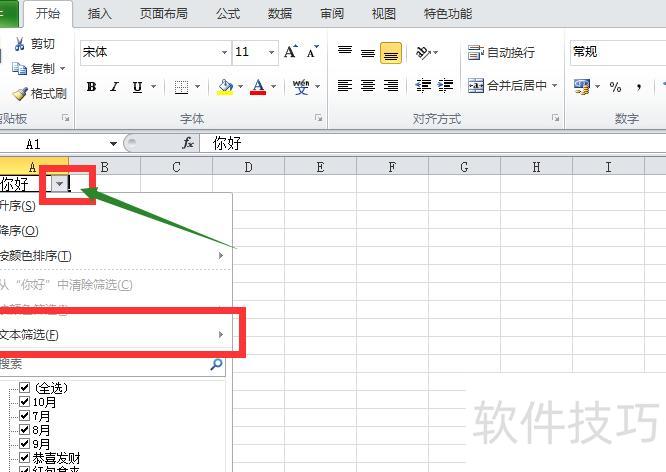The height and width of the screenshot is (472, 666).
Task: Align text to middle of cell
Action: (x=368, y=53)
